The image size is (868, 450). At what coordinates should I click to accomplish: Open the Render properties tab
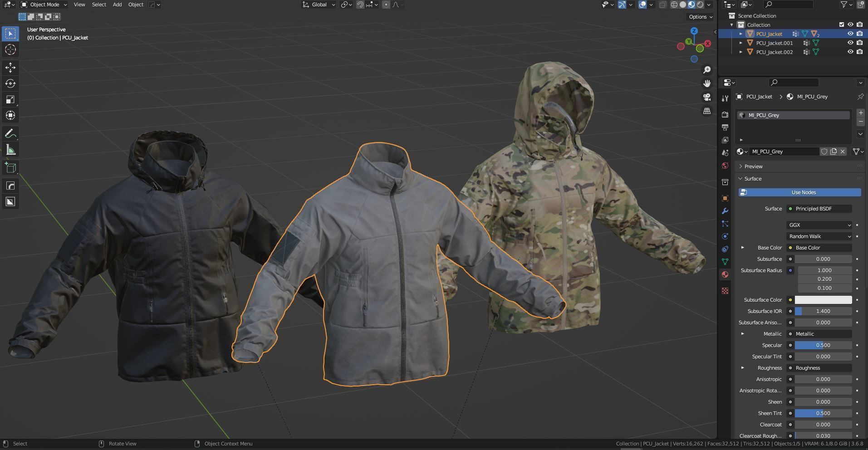725,115
